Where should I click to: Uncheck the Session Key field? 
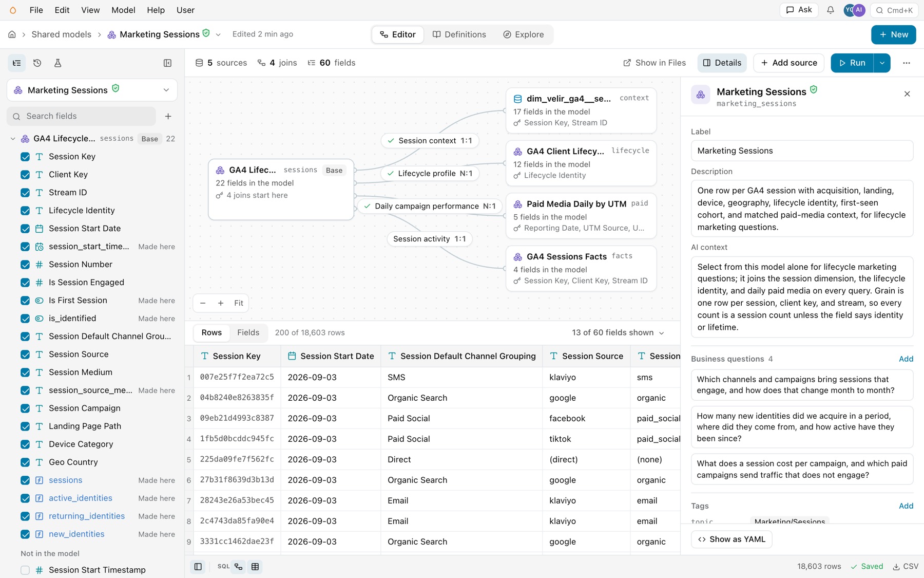[x=25, y=157]
